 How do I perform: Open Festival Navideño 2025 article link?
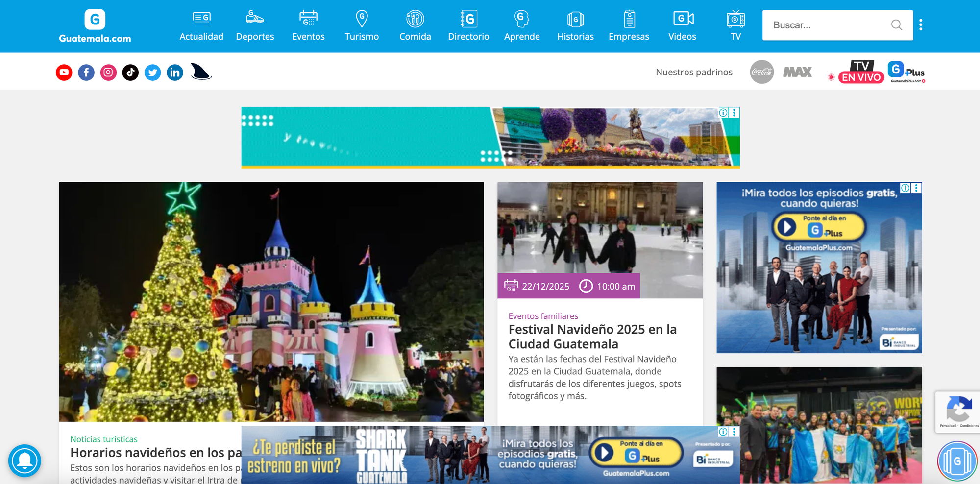[592, 337]
